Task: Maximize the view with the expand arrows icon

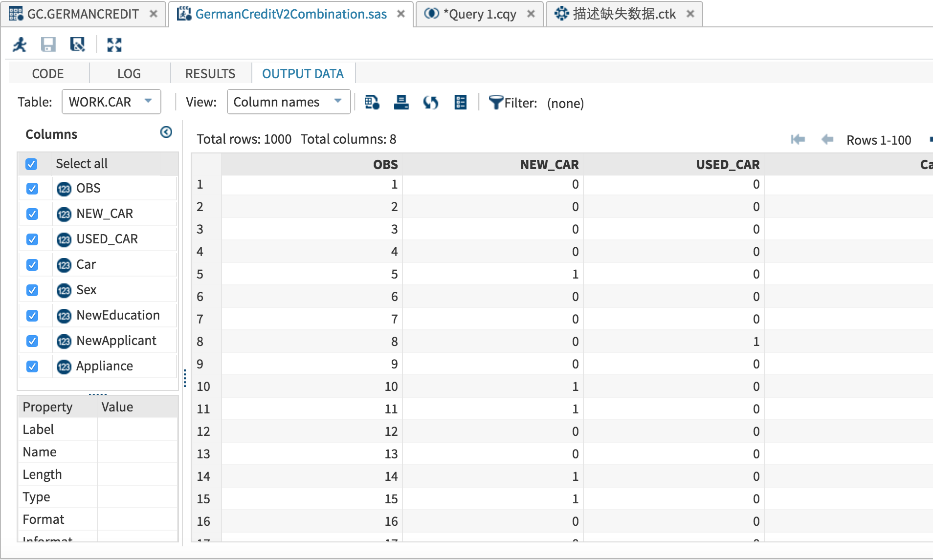Action: (x=114, y=44)
